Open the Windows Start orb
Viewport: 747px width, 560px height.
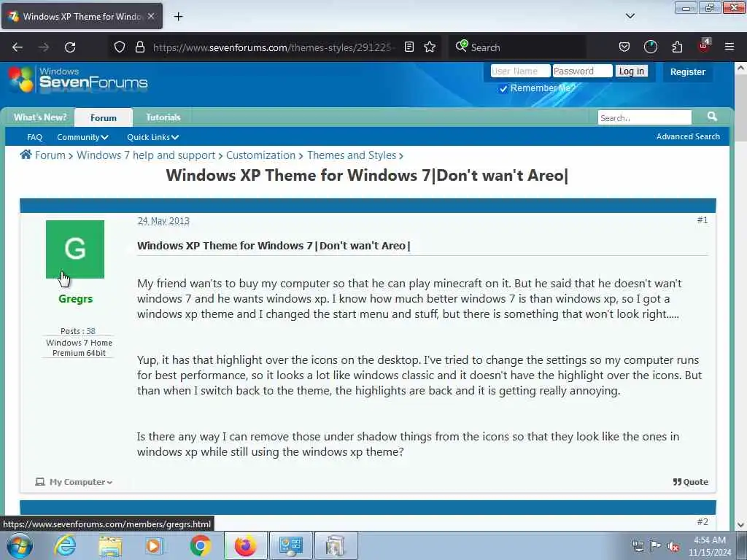pyautogui.click(x=20, y=545)
